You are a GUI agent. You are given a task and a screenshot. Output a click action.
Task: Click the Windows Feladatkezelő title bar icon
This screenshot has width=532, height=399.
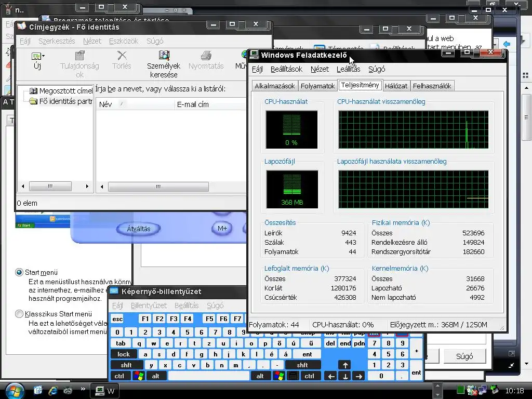point(254,55)
